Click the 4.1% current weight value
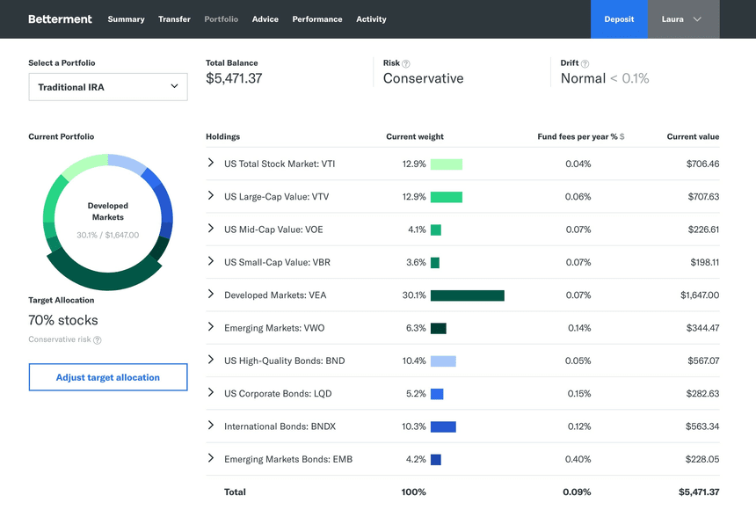Image resolution: width=756 pixels, height=532 pixels. pyautogui.click(x=417, y=230)
